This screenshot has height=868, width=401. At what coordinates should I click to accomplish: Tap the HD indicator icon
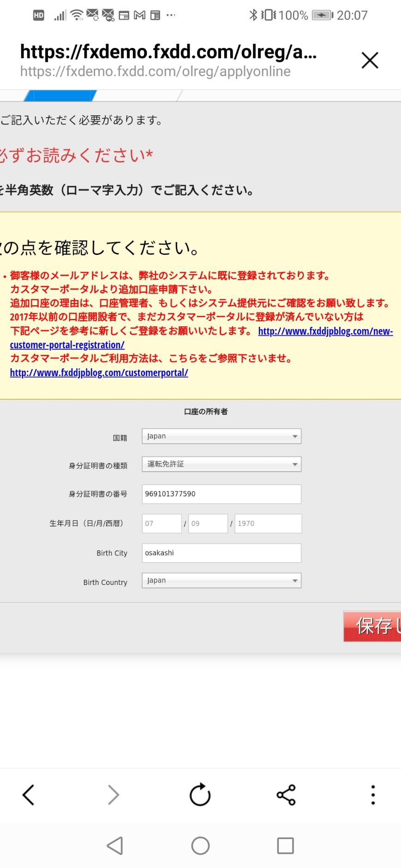[39, 15]
